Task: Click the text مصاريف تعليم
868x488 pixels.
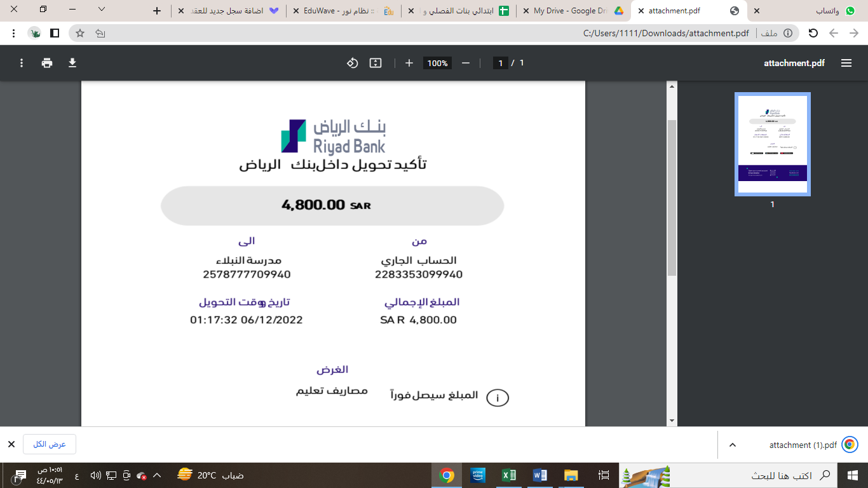Action: coord(332,391)
